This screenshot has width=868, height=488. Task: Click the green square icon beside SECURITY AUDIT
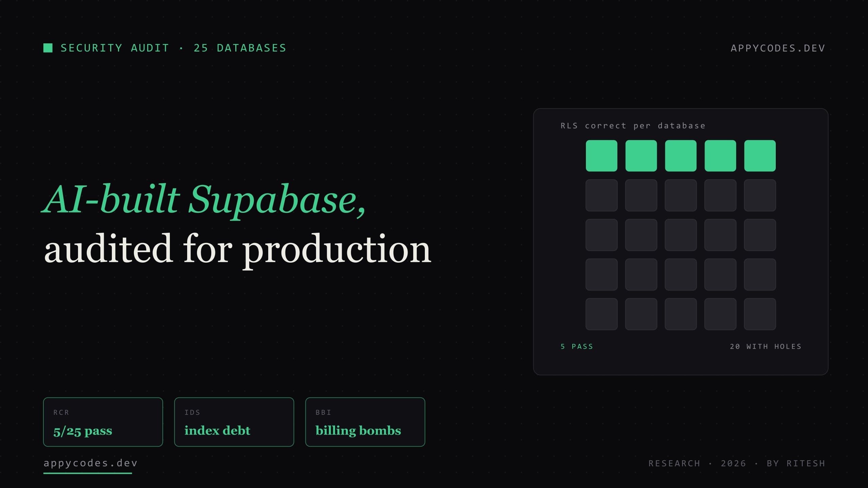48,48
